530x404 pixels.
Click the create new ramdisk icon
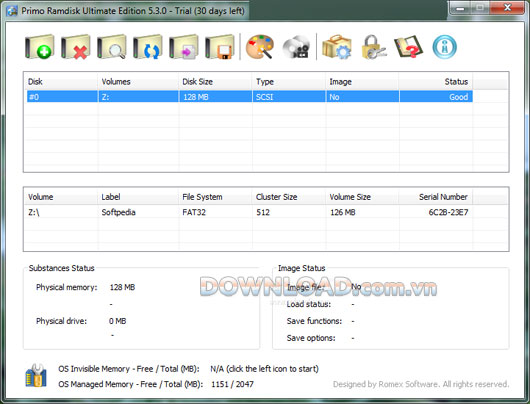pyautogui.click(x=40, y=47)
